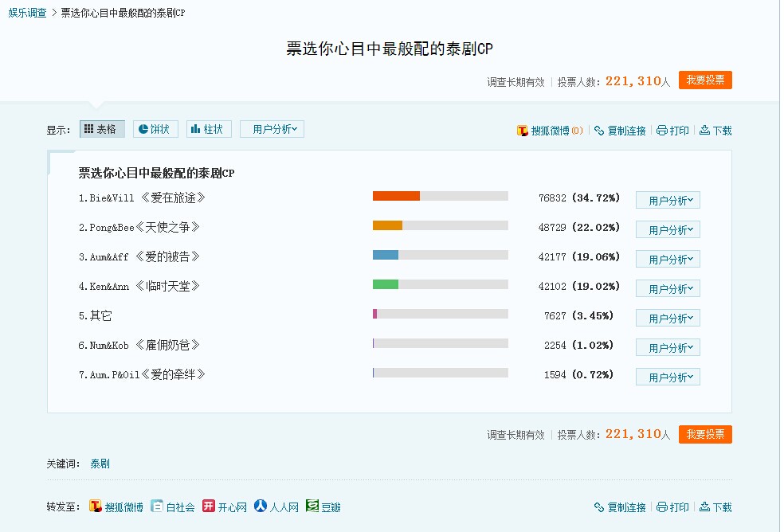Screen dimensions: 784x532
Task: Click bottom Sohu Weibo share icon
Action: click(x=96, y=506)
